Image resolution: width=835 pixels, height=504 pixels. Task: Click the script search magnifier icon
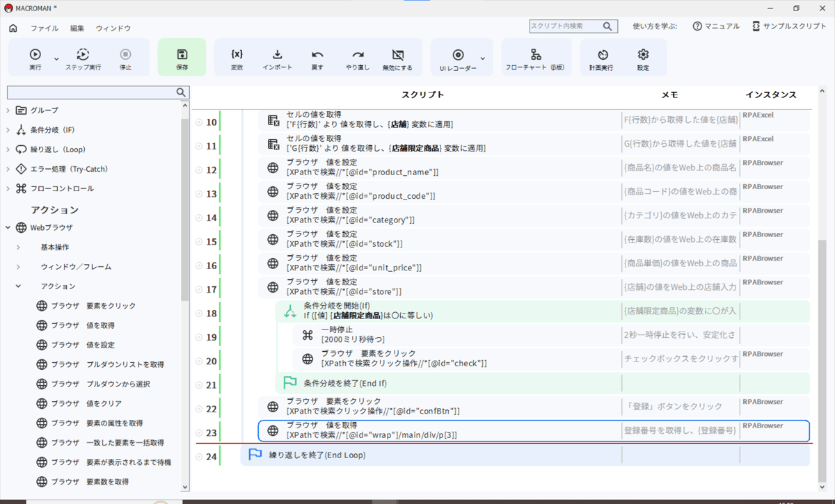click(x=609, y=26)
